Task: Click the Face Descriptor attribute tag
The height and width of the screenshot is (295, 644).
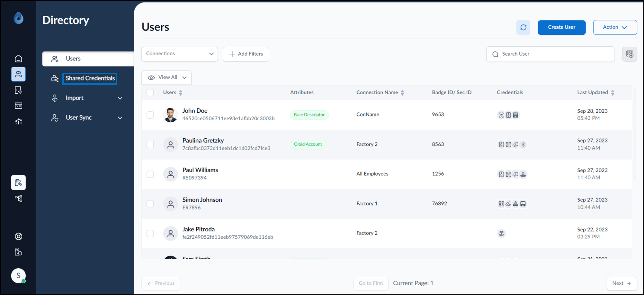Action: pyautogui.click(x=309, y=115)
